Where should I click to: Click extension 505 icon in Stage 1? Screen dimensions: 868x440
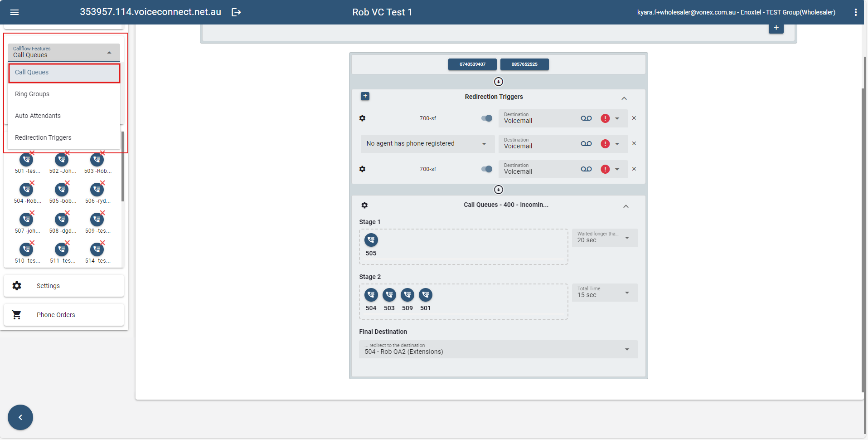tap(371, 240)
